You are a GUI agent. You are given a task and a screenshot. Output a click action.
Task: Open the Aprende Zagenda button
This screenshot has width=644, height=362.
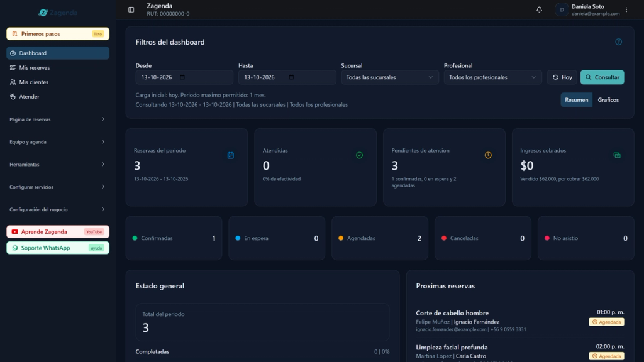[58, 231]
